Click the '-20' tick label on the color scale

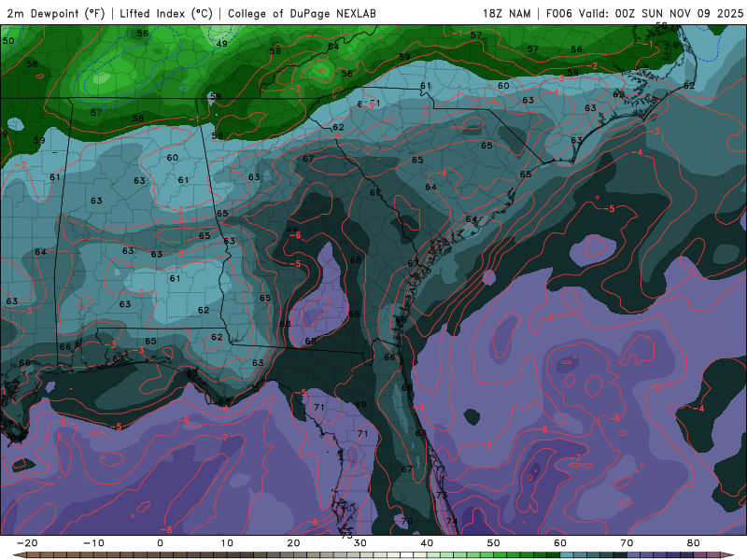(27, 543)
